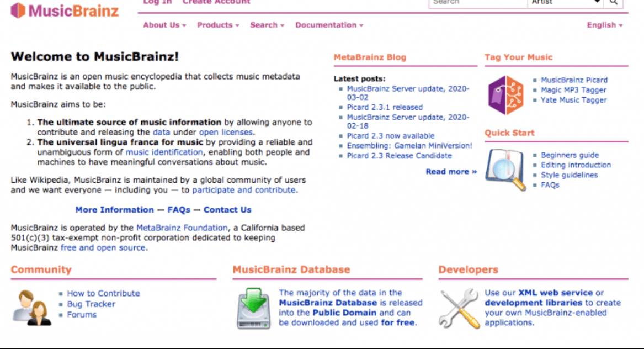The image size is (644, 349).
Task: Click the Community section heading
Action: point(41,269)
